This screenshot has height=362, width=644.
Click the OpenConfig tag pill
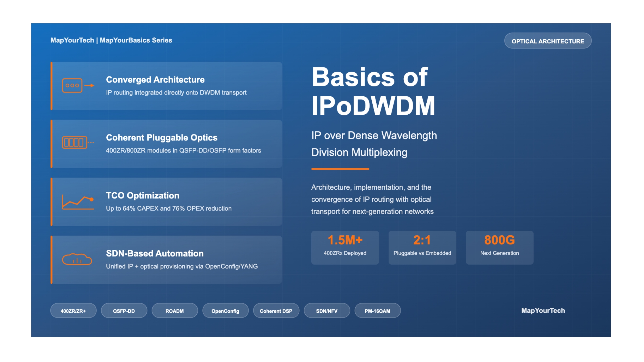pyautogui.click(x=225, y=311)
